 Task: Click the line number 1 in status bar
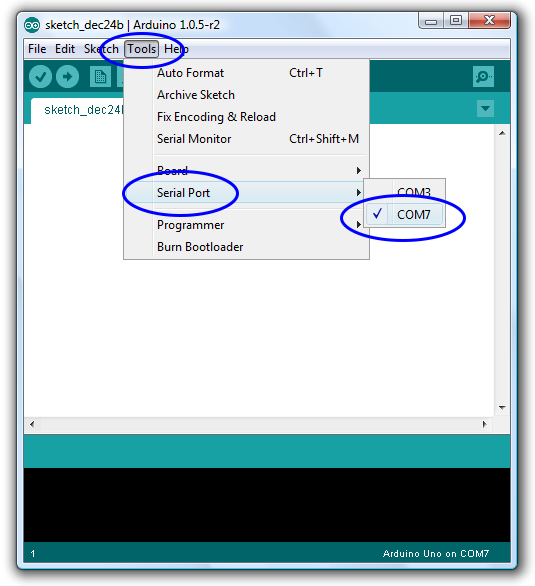pos(33,553)
